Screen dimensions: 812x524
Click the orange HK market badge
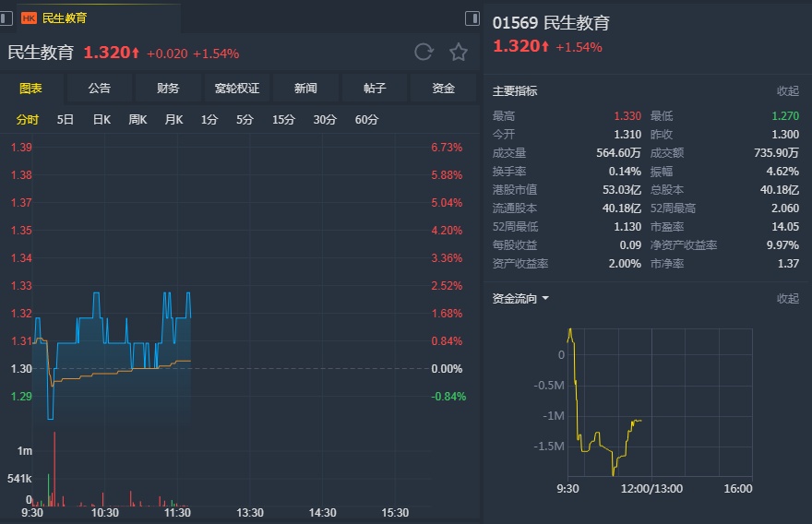coord(29,18)
